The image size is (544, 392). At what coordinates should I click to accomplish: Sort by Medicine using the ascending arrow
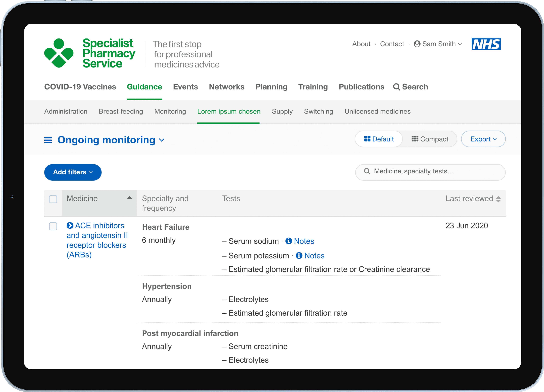pos(129,198)
